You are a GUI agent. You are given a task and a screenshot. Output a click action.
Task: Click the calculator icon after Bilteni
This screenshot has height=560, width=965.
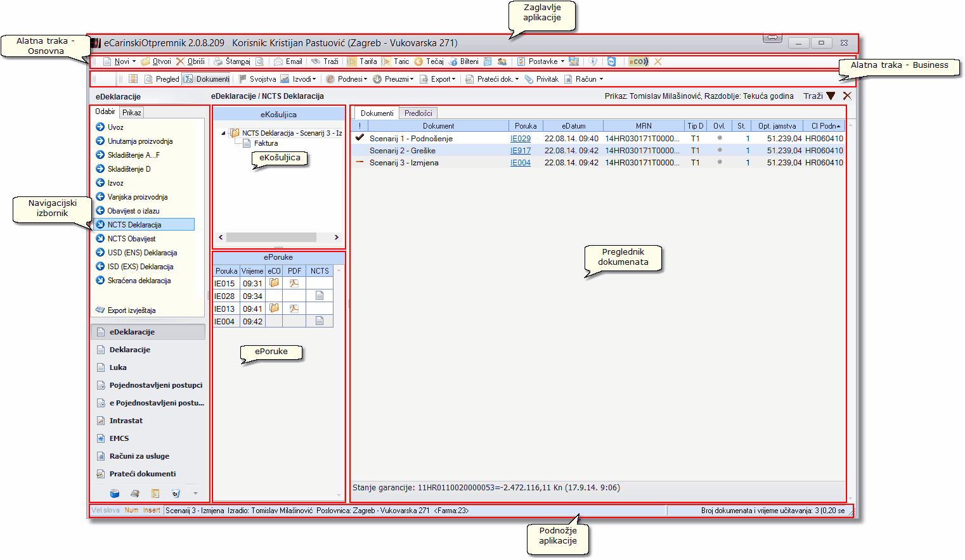click(x=488, y=61)
